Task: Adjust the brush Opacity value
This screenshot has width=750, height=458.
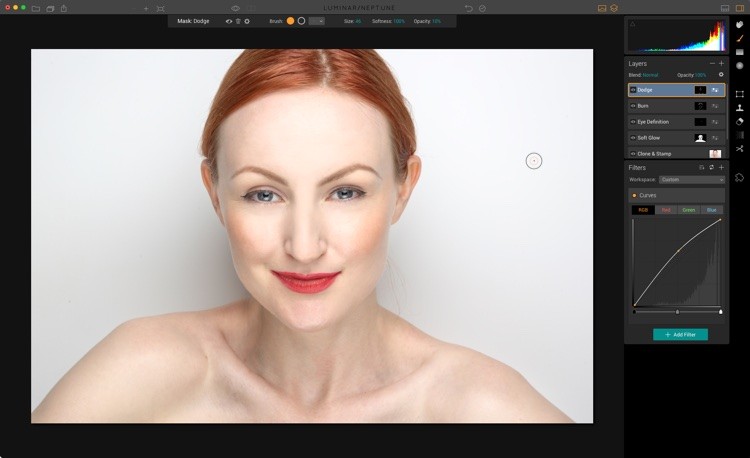Action: (436, 21)
